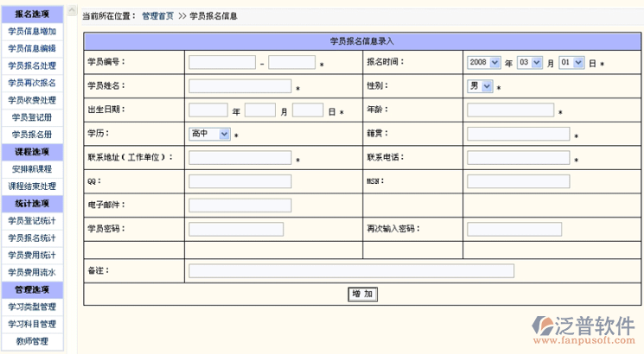644x354 pixels.
Task: Open 学员费用流水 statistics page
Action: (32, 272)
